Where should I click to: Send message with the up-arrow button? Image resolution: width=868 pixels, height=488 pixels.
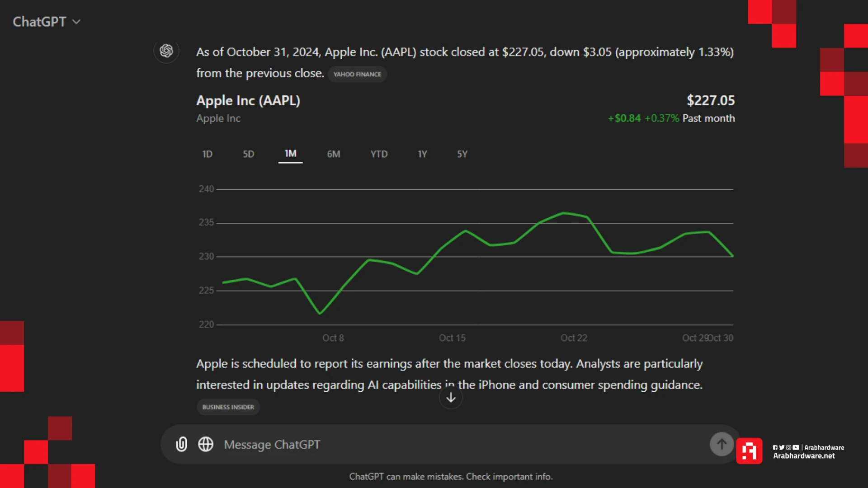pyautogui.click(x=722, y=444)
